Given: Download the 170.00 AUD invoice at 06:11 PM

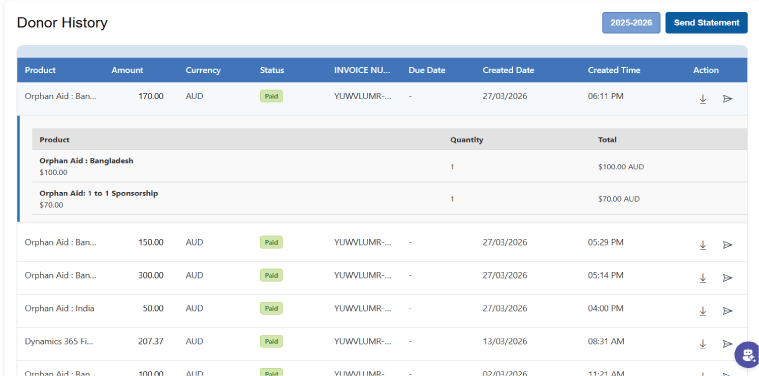Looking at the screenshot, I should click(x=703, y=99).
